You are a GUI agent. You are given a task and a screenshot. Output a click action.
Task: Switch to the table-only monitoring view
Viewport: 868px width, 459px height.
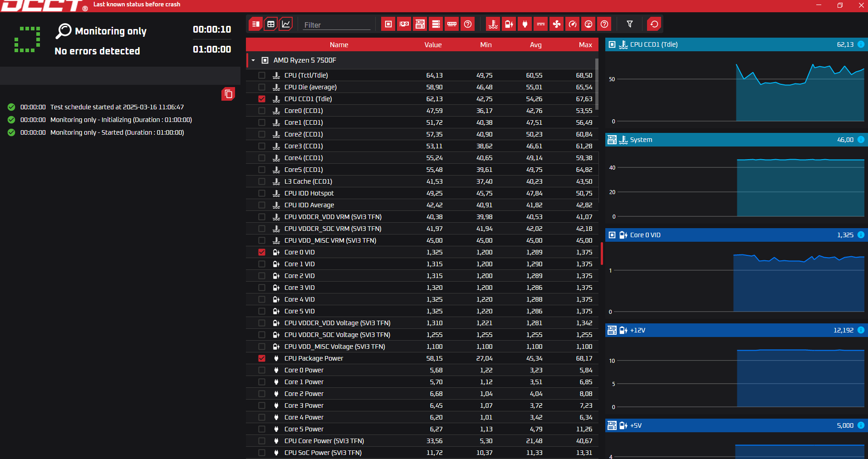(x=271, y=24)
